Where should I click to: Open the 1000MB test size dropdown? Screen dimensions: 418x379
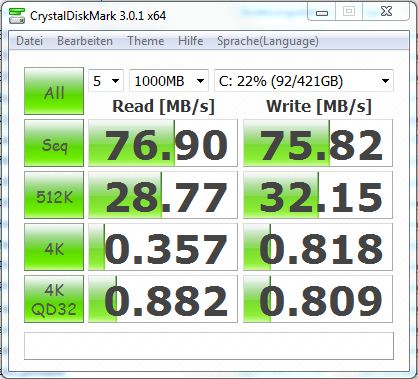[169, 81]
